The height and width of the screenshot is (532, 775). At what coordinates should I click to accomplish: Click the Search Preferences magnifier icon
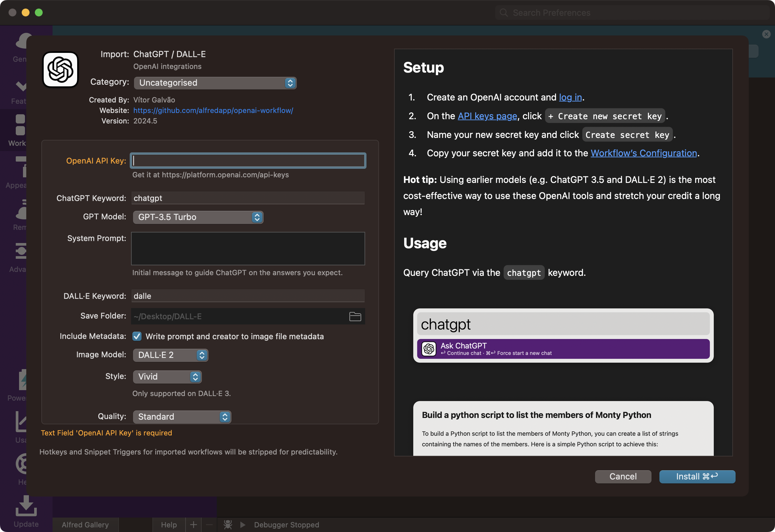tap(503, 13)
